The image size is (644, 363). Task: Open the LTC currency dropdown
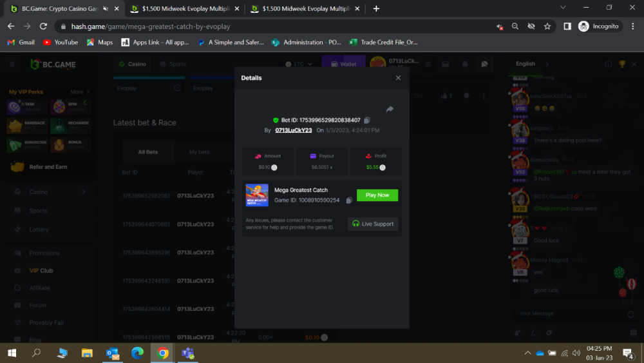[x=299, y=64]
